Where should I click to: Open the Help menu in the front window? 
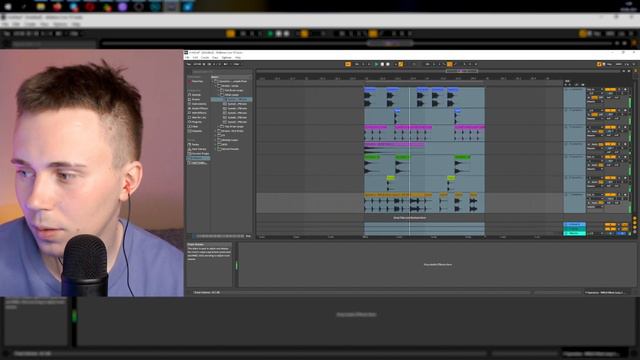coord(238,58)
